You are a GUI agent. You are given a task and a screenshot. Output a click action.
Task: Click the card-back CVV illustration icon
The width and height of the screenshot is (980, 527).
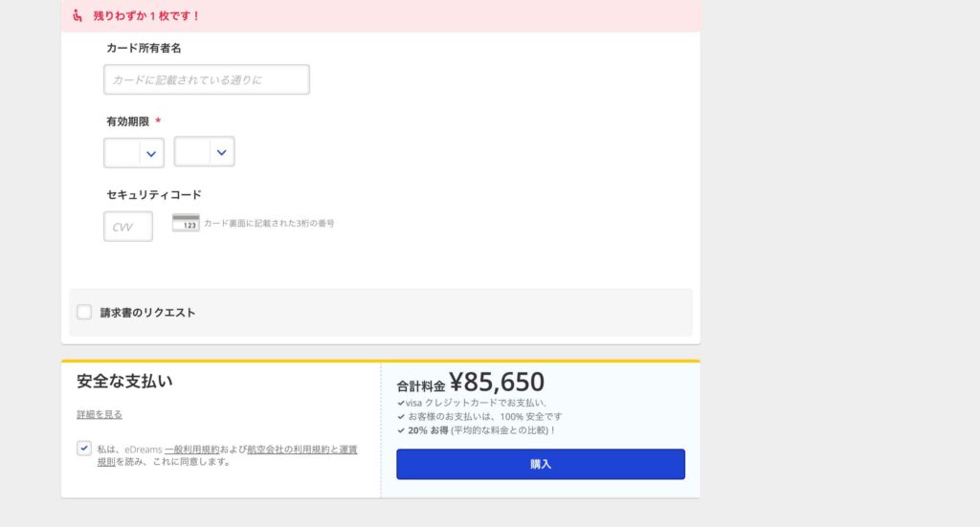tap(186, 223)
